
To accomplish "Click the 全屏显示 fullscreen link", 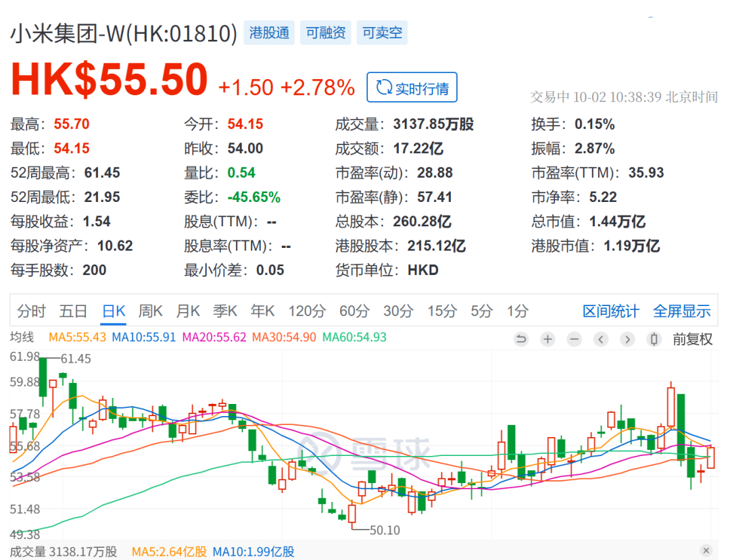I will tap(681, 311).
